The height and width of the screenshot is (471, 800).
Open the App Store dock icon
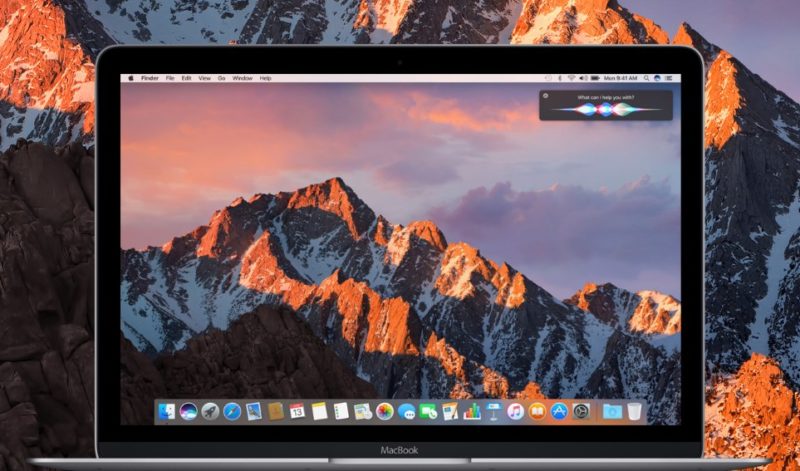pyautogui.click(x=559, y=411)
